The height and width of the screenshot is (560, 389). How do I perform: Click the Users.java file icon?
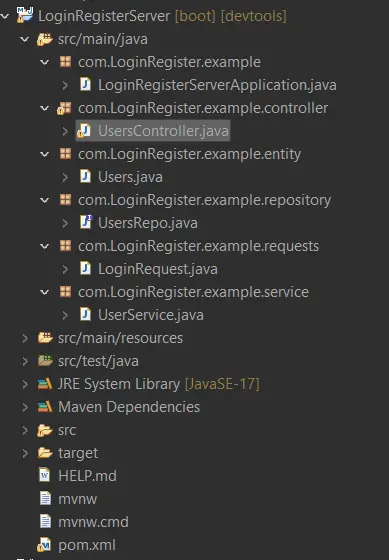click(x=85, y=176)
